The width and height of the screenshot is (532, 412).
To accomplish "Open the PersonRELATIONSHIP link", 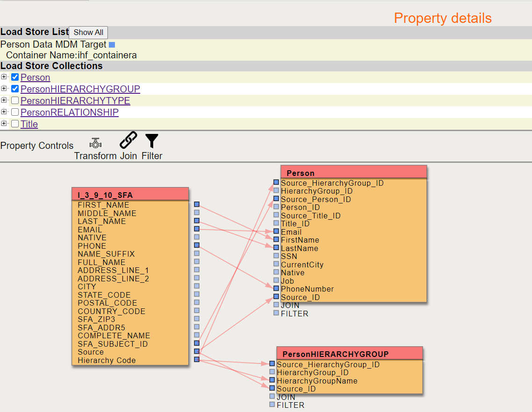I will click(x=70, y=112).
